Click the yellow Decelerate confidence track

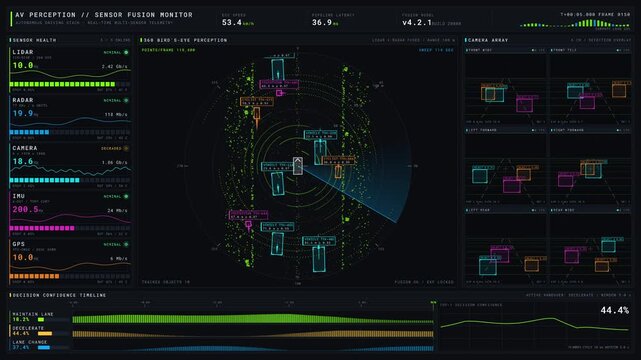pyautogui.click(x=253, y=334)
